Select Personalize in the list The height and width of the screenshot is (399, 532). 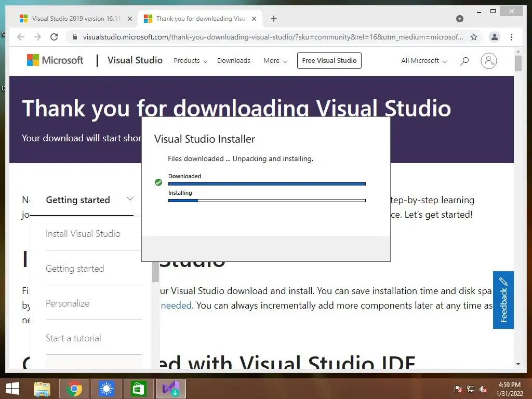[68, 303]
